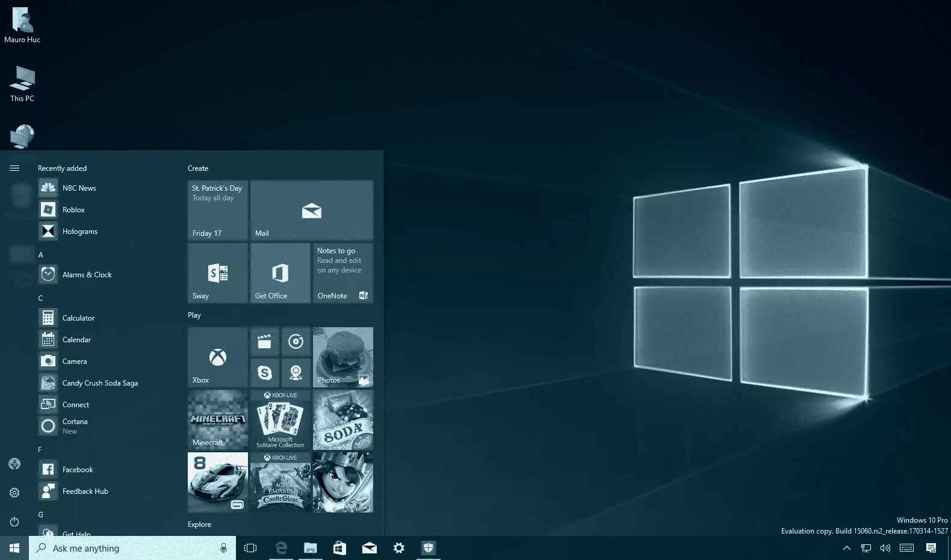951x560 pixels.
Task: Open the webcam small tile
Action: pyautogui.click(x=296, y=373)
